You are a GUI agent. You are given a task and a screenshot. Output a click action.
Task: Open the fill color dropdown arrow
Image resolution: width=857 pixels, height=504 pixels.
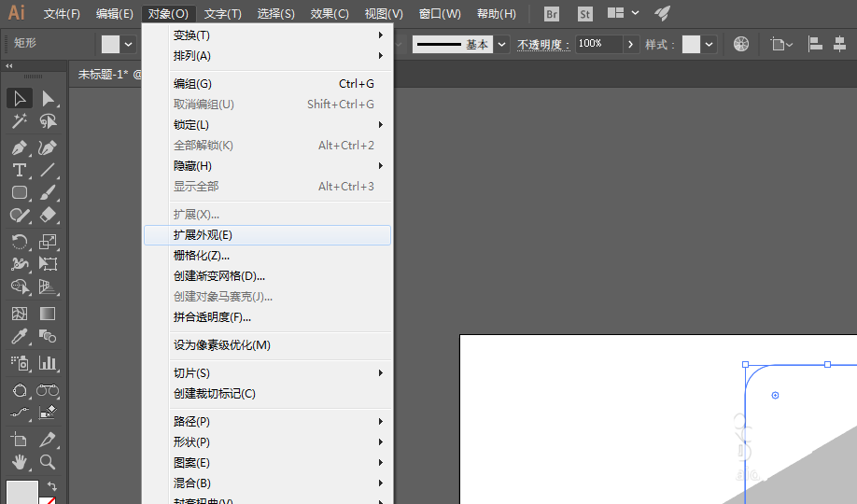click(x=129, y=44)
